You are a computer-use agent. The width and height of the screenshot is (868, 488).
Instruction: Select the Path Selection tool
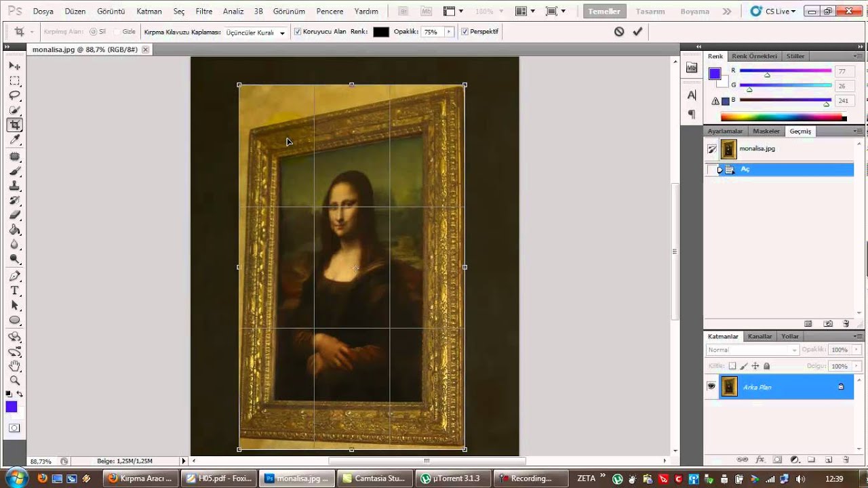coord(14,306)
